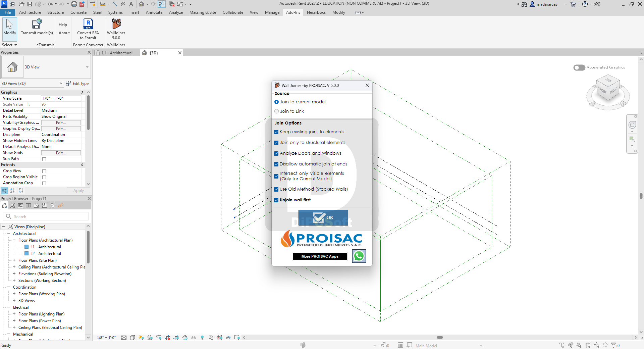Enable the Crop View checkbox in Properties

pyautogui.click(x=44, y=171)
